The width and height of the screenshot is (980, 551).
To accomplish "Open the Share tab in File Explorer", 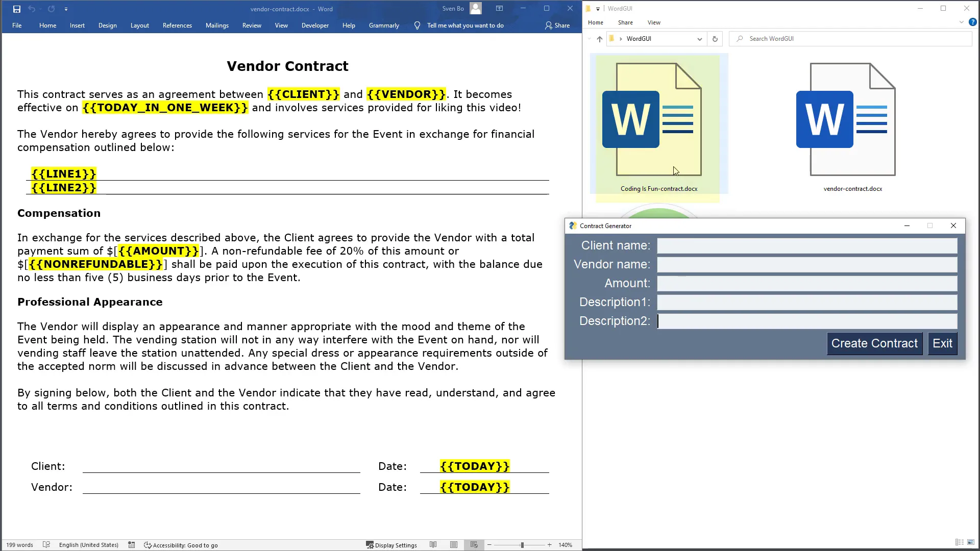I will click(x=625, y=22).
